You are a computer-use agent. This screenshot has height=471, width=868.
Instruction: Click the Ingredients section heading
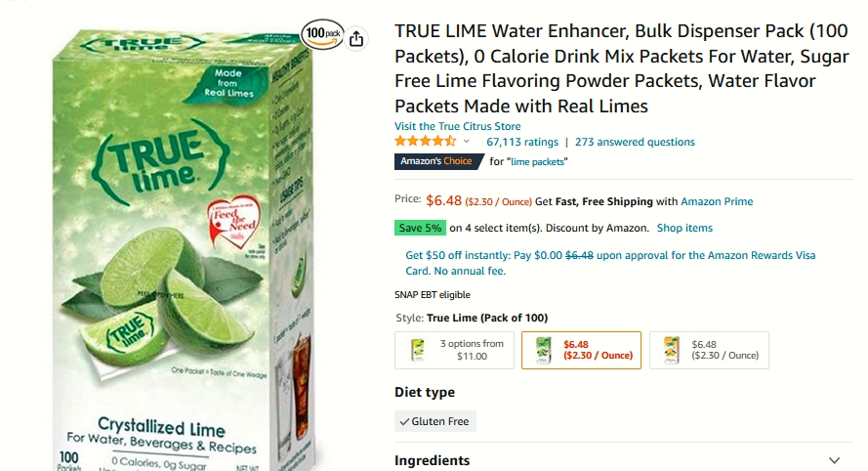click(x=432, y=460)
